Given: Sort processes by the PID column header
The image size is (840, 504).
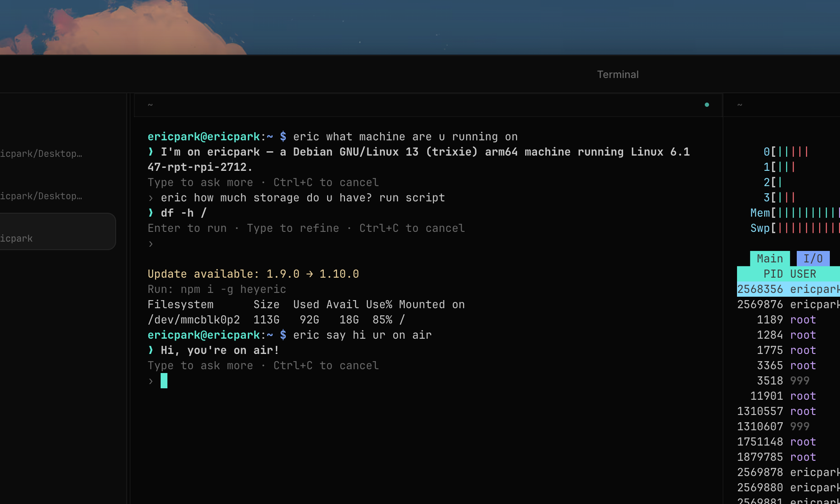Looking at the screenshot, I should 773,274.
